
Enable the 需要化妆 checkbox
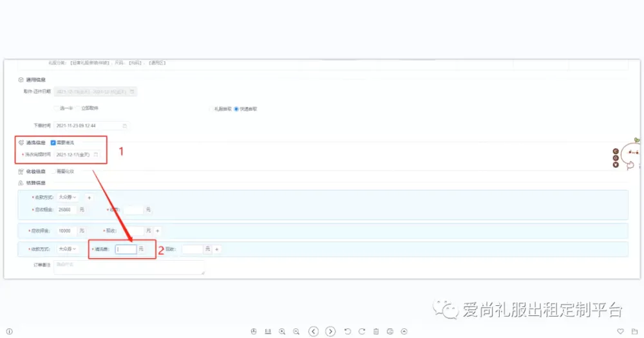[53, 171]
